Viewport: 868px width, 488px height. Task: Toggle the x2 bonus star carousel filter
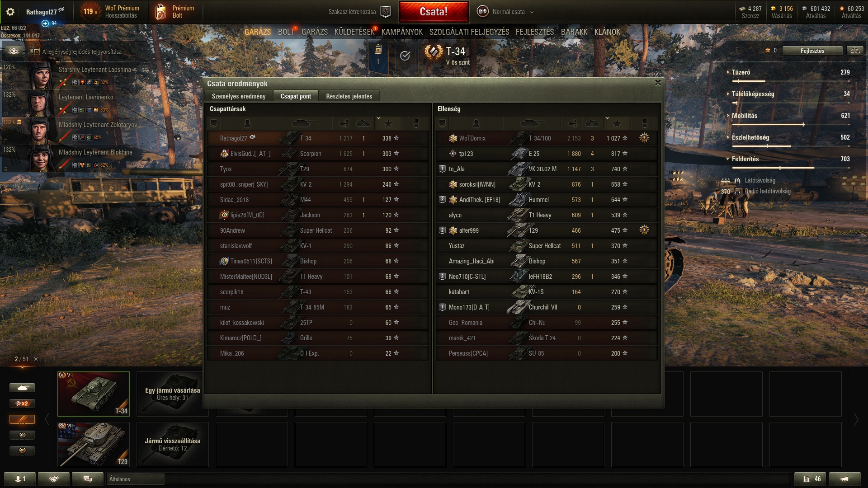[x=22, y=404]
